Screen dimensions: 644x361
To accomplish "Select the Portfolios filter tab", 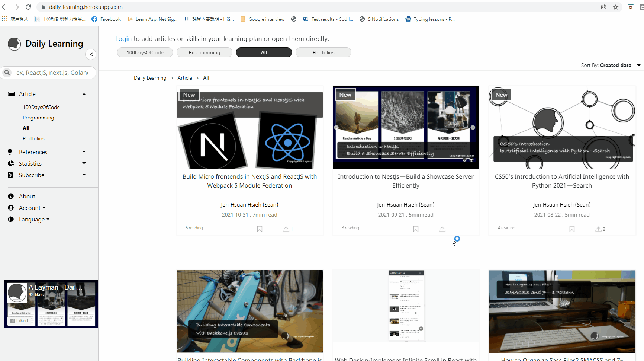I will [323, 52].
